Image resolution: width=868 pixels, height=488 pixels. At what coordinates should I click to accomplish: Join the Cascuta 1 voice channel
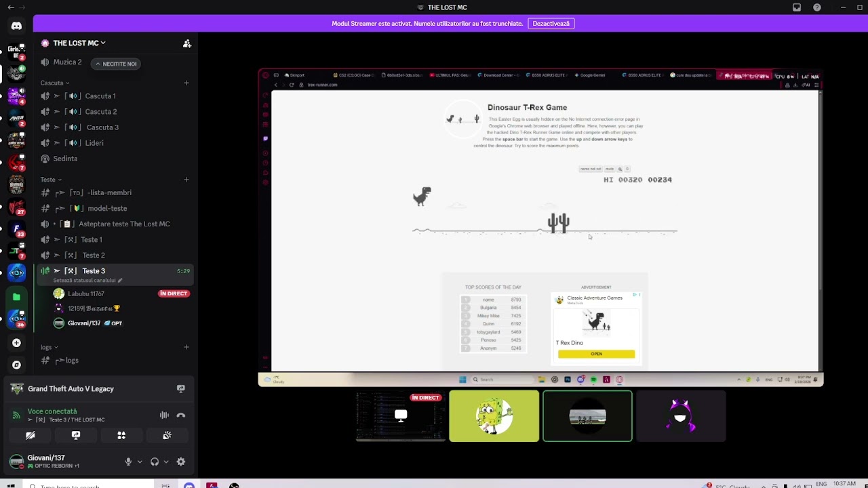[x=115, y=96]
